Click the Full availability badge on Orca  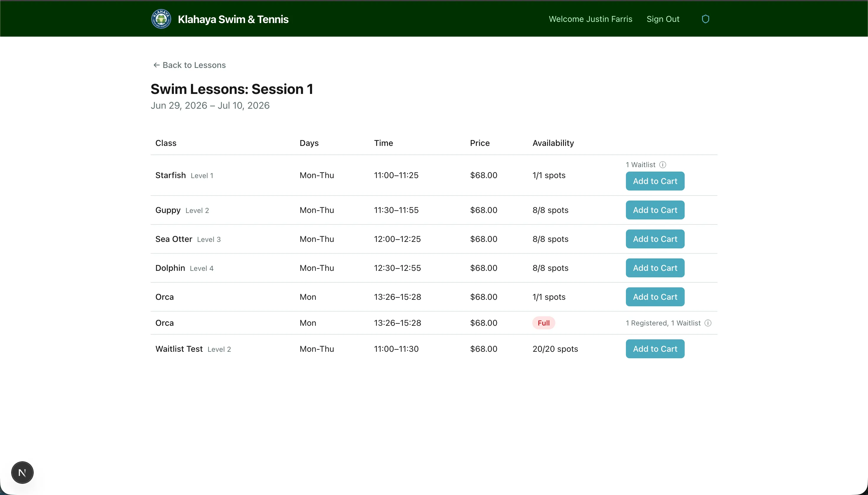click(x=543, y=322)
